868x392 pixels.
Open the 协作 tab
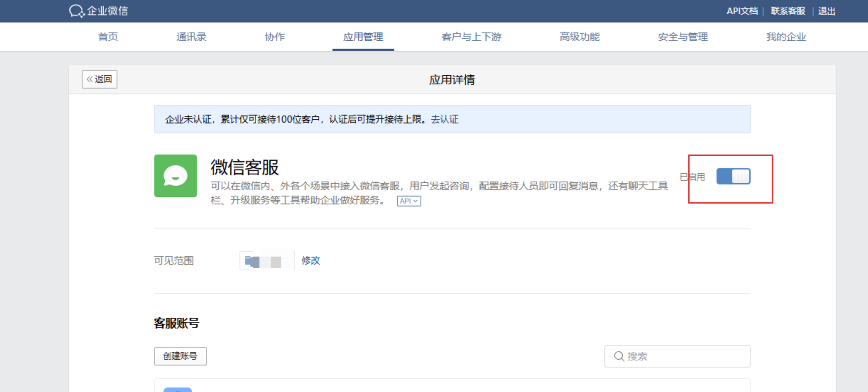275,37
